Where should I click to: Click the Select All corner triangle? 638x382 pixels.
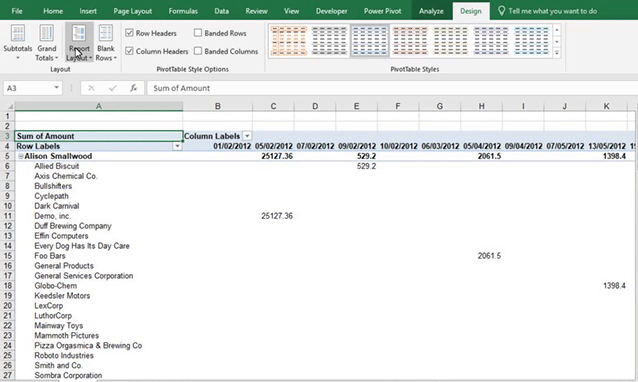[x=9, y=106]
